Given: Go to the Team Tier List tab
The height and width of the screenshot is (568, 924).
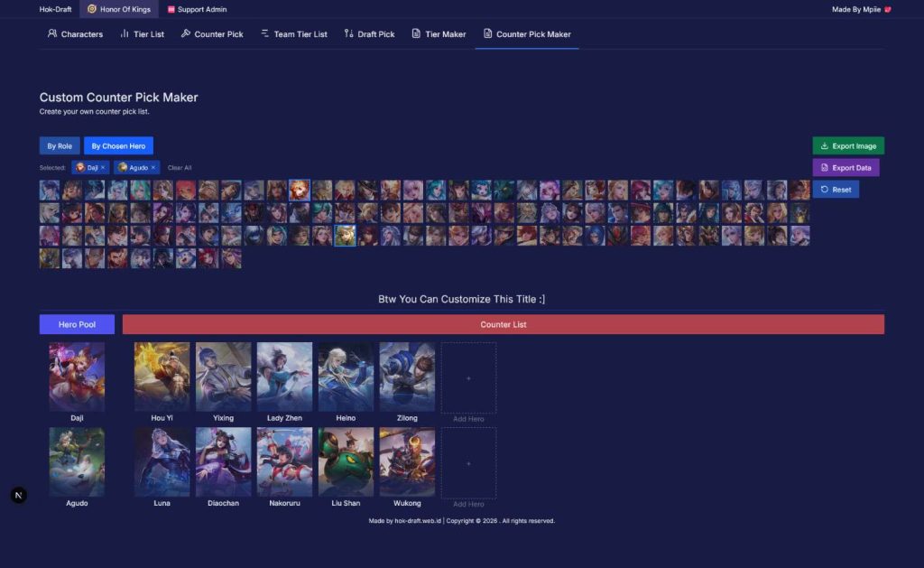Looking at the screenshot, I should 293,34.
